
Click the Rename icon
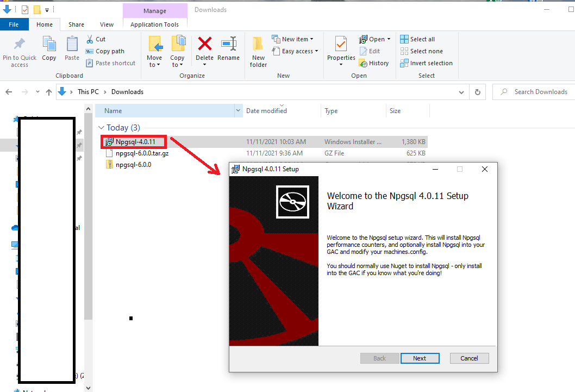click(x=229, y=43)
